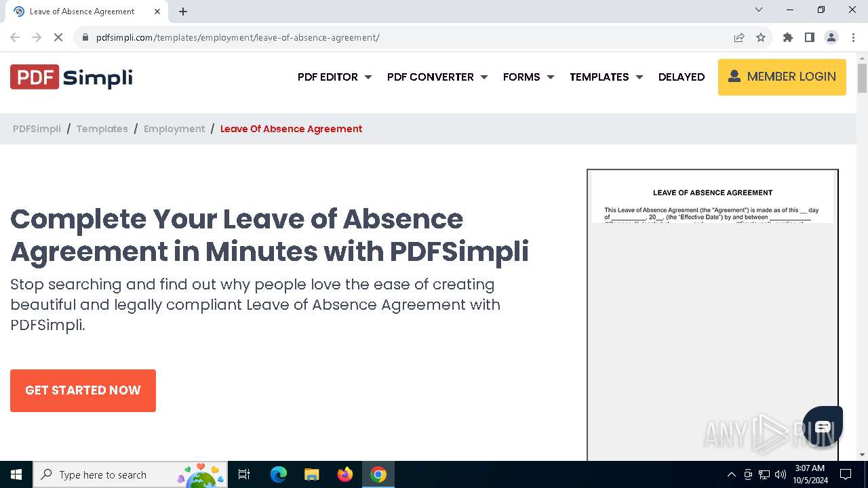Launch Microsoft Edge from the taskbar
Screen dimensions: 868x488
point(279,474)
